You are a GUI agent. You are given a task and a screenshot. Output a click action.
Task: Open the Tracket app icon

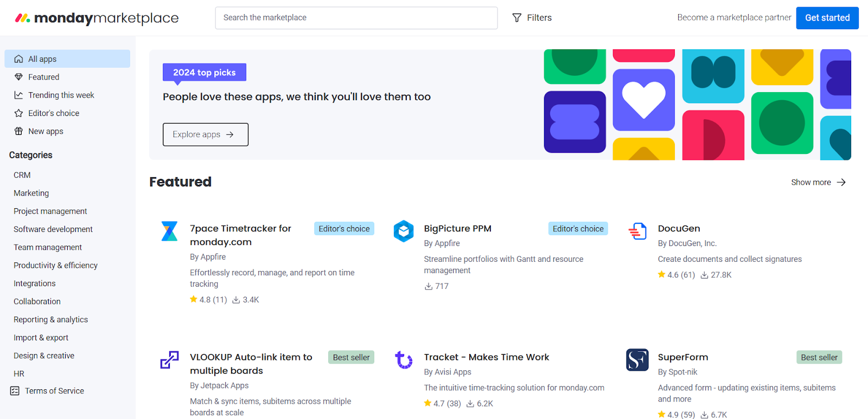point(404,359)
